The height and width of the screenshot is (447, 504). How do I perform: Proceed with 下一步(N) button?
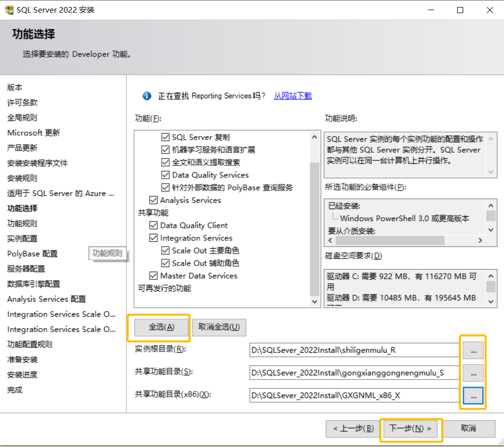pos(410,429)
